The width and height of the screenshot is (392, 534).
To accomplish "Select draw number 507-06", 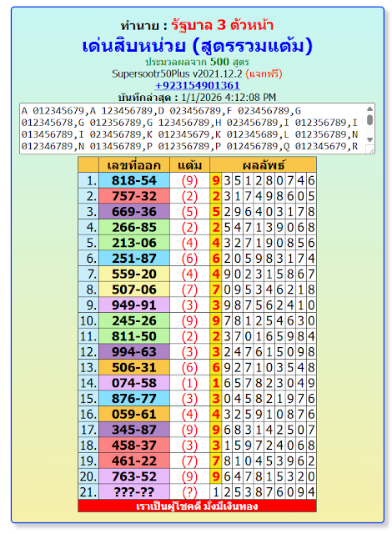I will (134, 290).
